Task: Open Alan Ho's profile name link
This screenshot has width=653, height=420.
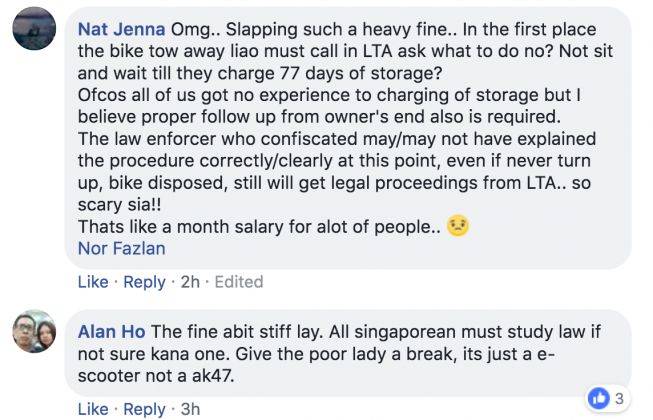Action: point(112,331)
